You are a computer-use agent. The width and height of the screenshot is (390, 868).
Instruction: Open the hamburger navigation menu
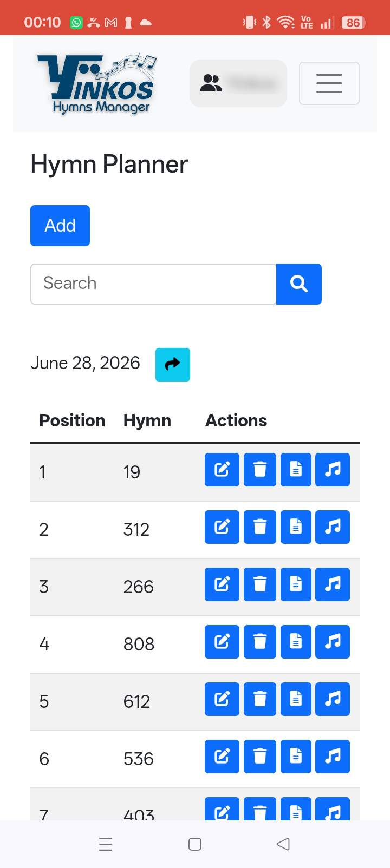pyautogui.click(x=329, y=83)
